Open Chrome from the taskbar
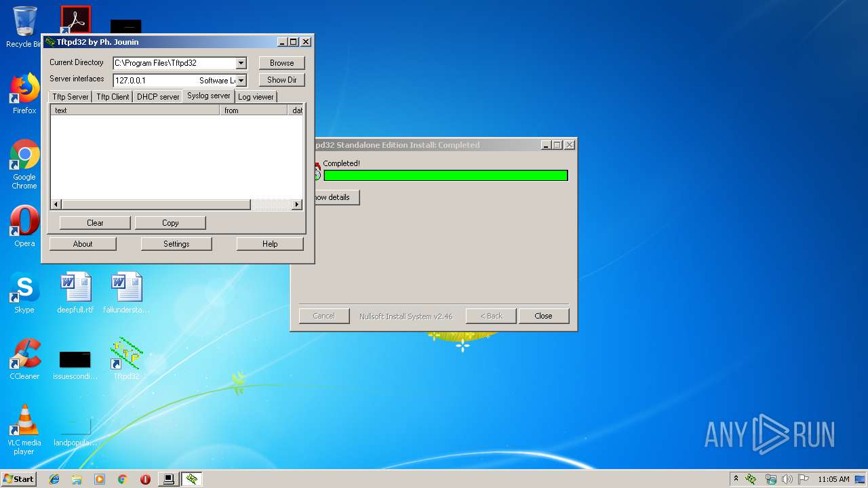868x488 pixels. coord(123,479)
